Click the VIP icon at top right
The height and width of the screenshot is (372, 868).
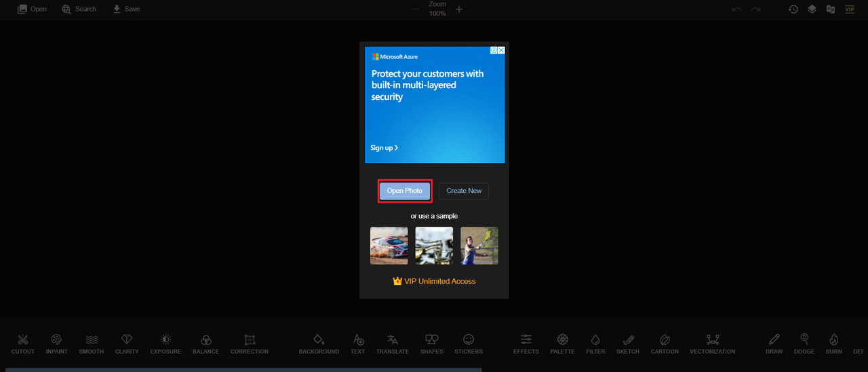[850, 10]
